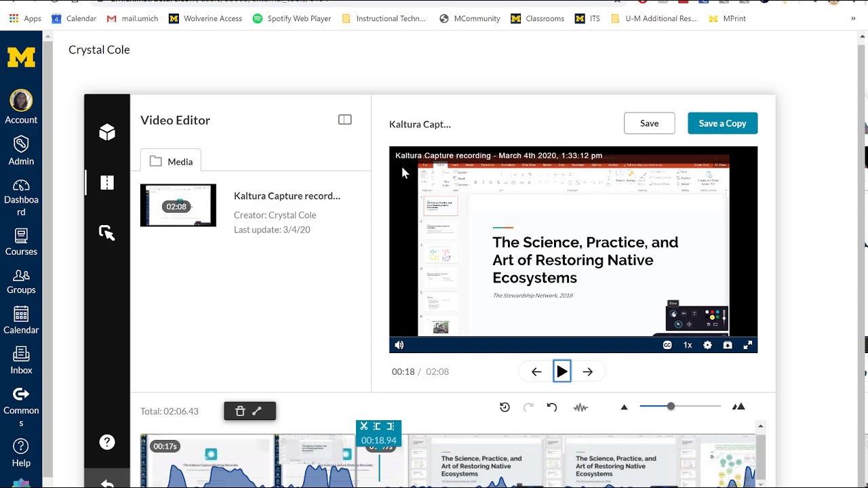Open the ITS bookmark

tap(587, 18)
